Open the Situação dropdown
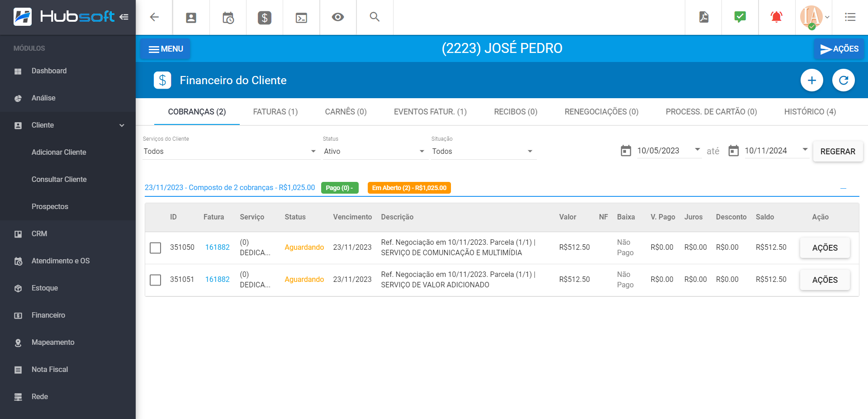 tap(484, 151)
